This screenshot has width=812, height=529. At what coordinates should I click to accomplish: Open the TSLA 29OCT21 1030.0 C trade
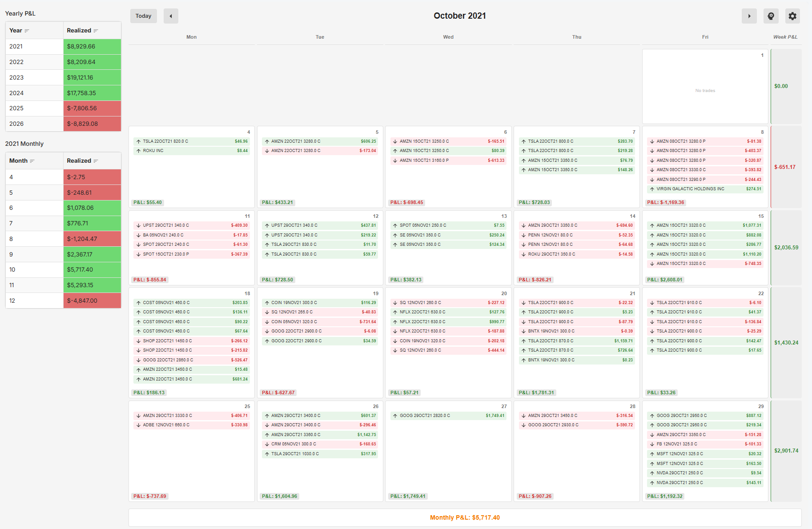[295, 454]
